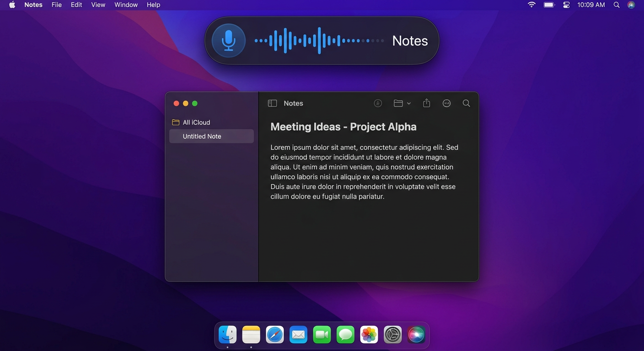Click the waveform in the dictation overlay
This screenshot has width=644, height=351.
point(320,40)
